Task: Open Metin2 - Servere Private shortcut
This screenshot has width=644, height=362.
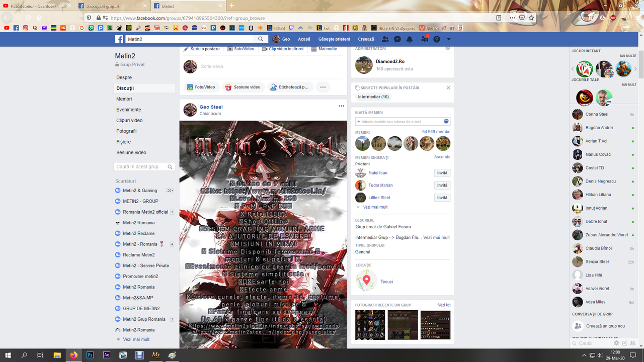Action: coord(146,265)
